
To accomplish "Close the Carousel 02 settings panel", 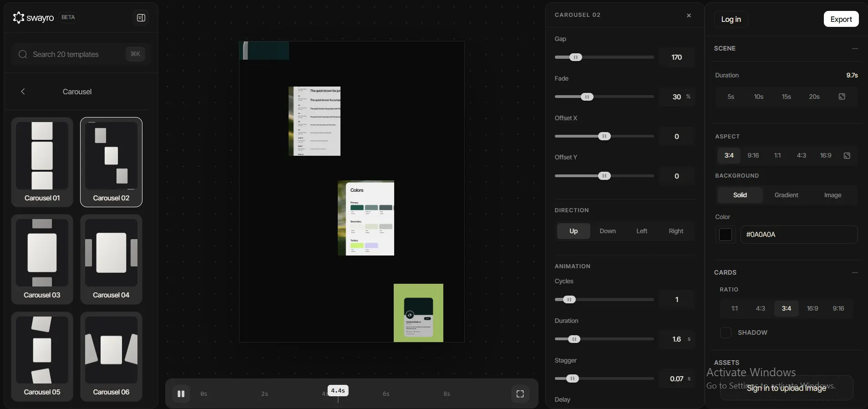I will (689, 15).
